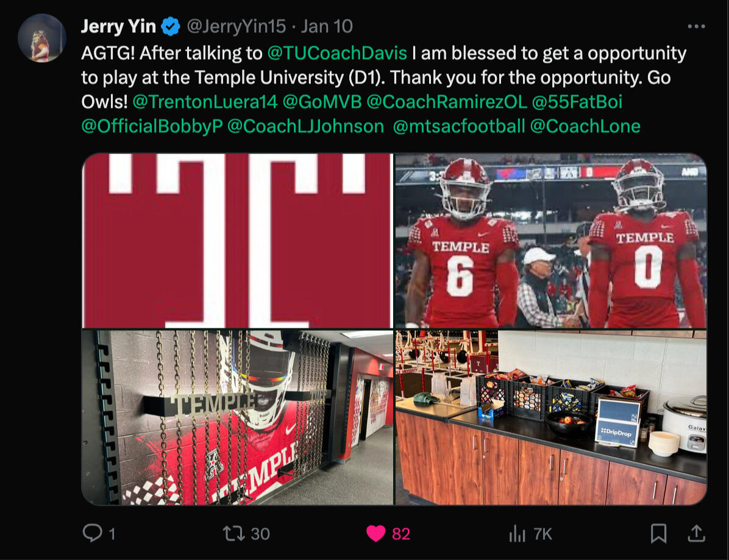Open the @CoachRamirezOL mention
This screenshot has width=729, height=560.
tap(446, 102)
